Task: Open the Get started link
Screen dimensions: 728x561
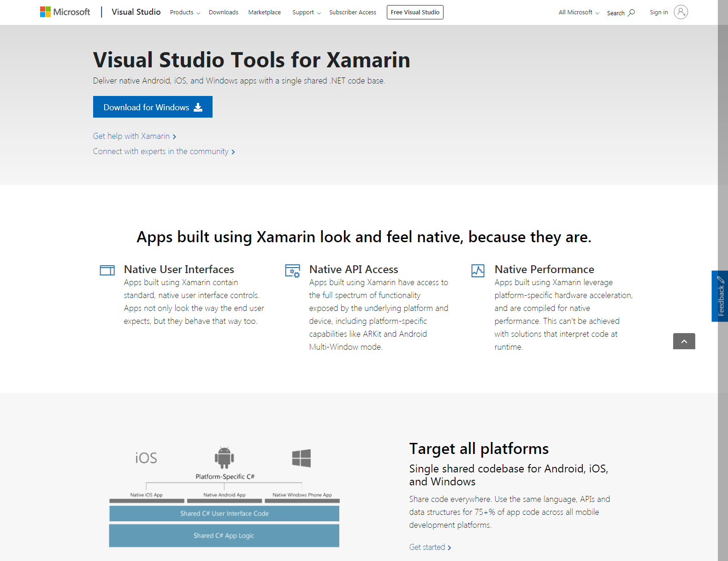Action: tap(430, 547)
